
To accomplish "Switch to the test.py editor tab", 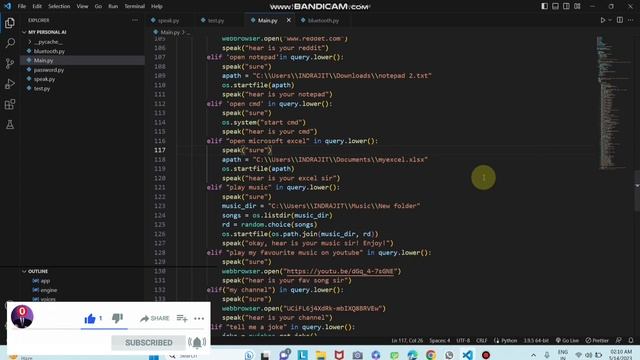I will (x=216, y=20).
